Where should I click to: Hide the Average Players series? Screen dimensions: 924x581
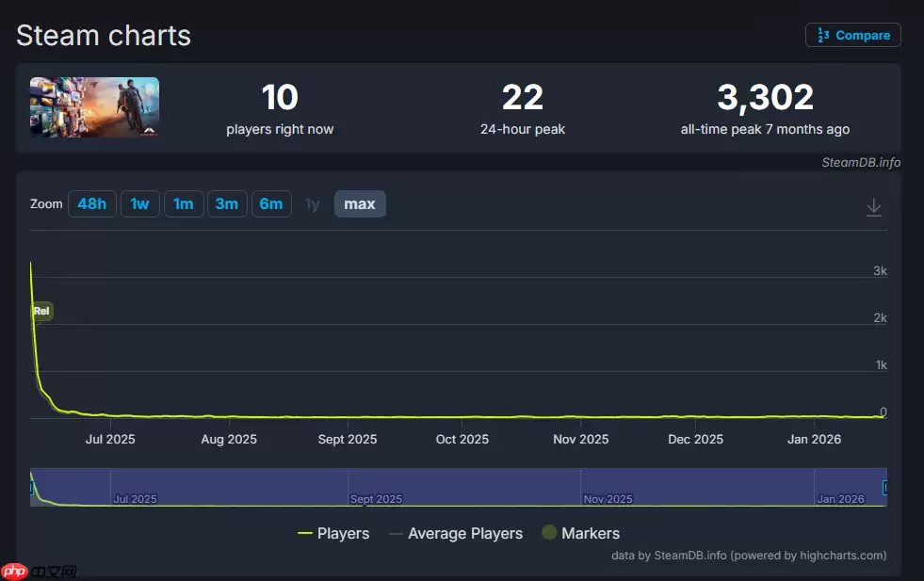click(456, 534)
